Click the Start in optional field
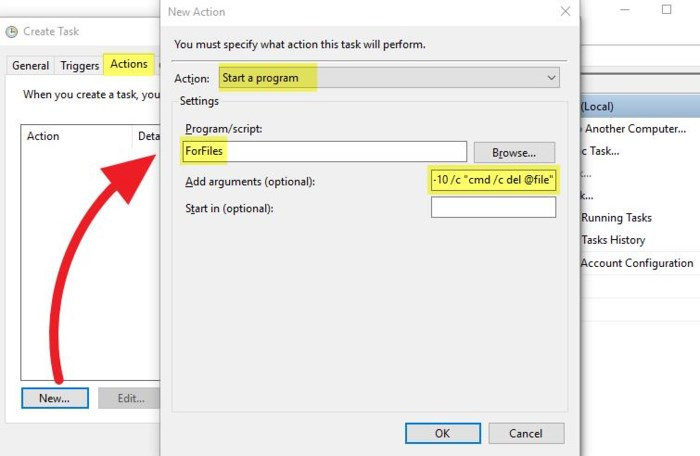The height and width of the screenshot is (456, 700). point(493,208)
